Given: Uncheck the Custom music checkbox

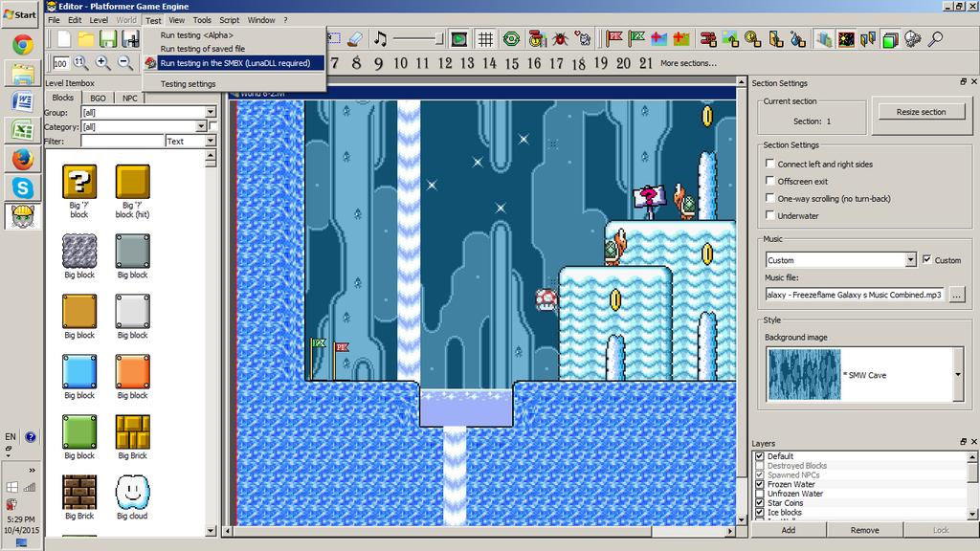Looking at the screenshot, I should point(926,259).
